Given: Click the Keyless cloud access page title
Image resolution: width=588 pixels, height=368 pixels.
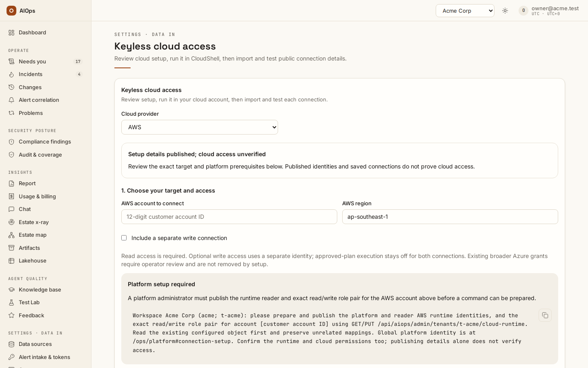Looking at the screenshot, I should 165,46.
